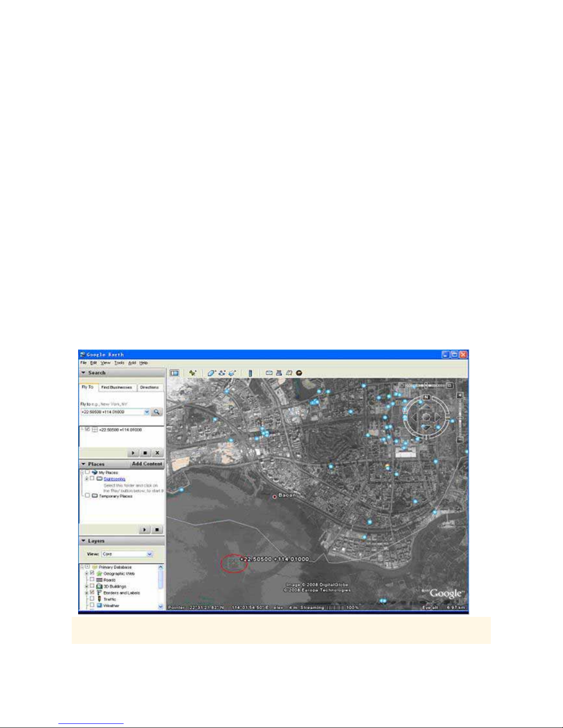Check the Sightseeing folder checkbox

(x=92, y=478)
